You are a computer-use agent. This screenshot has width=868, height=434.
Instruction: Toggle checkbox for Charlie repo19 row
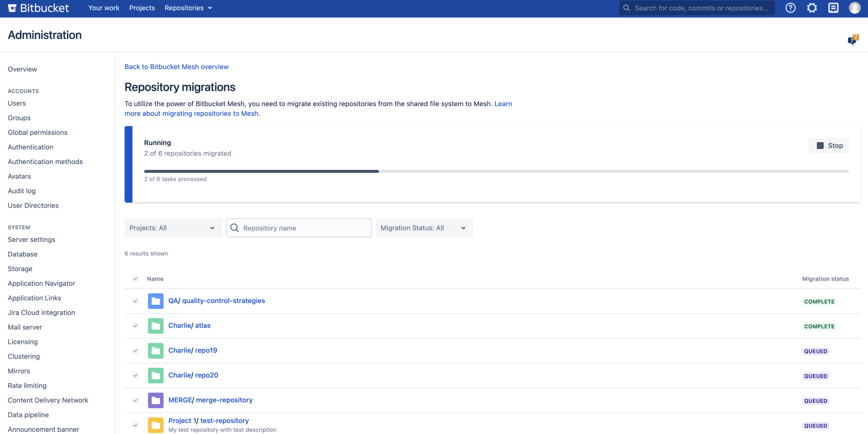[x=135, y=351]
